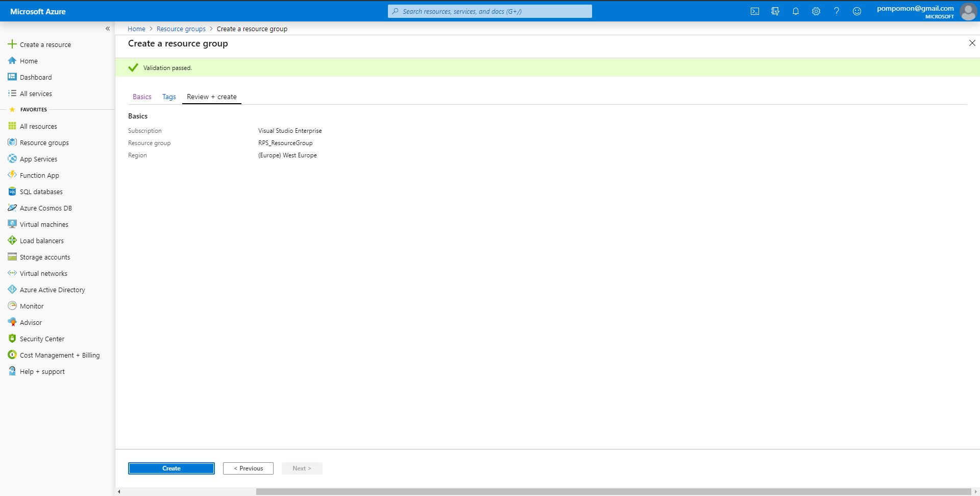Click the Cost Management + Billing icon
This screenshot has width=980, height=496.
tap(12, 355)
